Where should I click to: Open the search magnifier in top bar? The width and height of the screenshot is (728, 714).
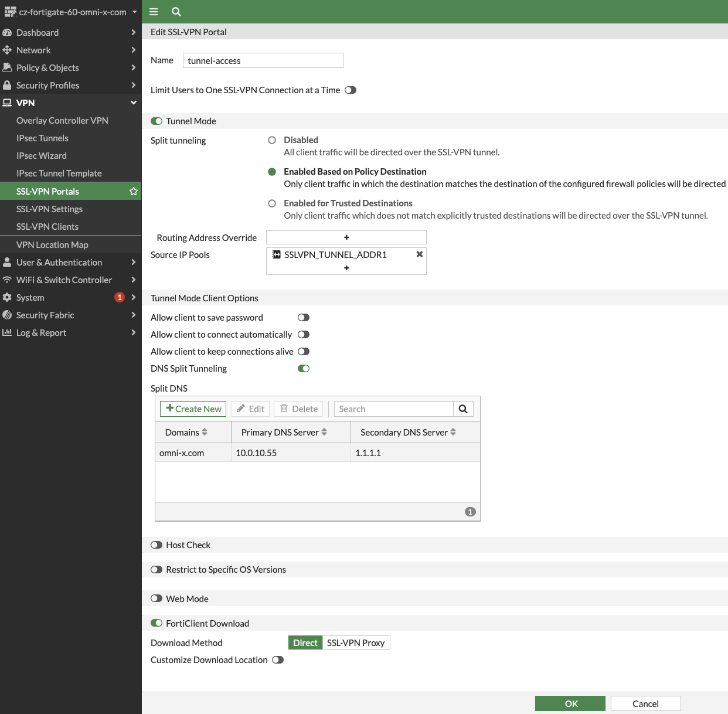click(x=176, y=12)
